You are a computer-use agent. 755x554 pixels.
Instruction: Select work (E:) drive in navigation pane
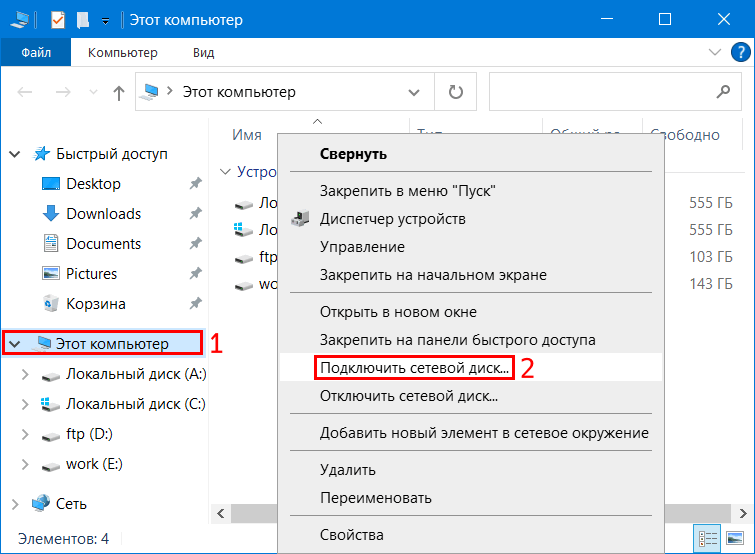pyautogui.click(x=94, y=464)
